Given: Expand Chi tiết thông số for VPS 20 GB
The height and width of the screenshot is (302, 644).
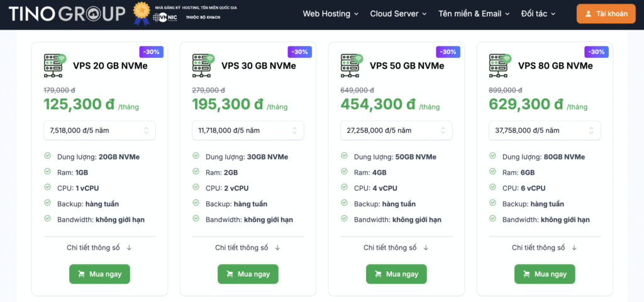Looking at the screenshot, I should [x=99, y=247].
